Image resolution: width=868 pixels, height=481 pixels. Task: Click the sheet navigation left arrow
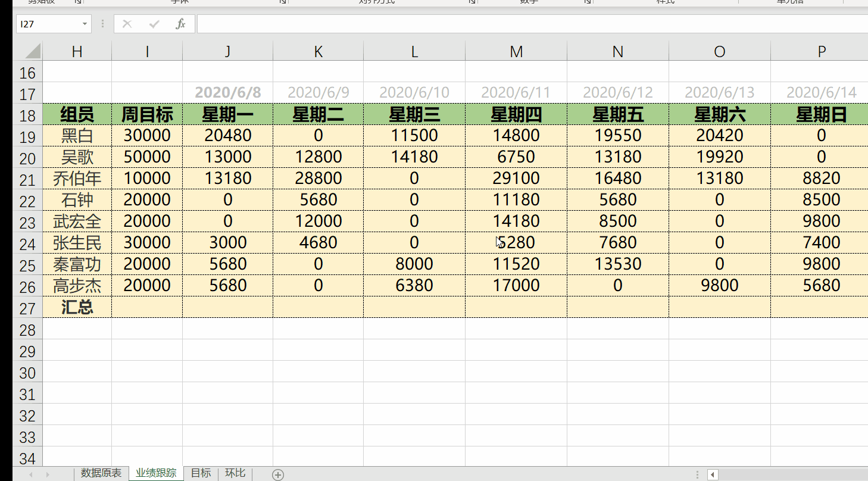[x=30, y=474]
